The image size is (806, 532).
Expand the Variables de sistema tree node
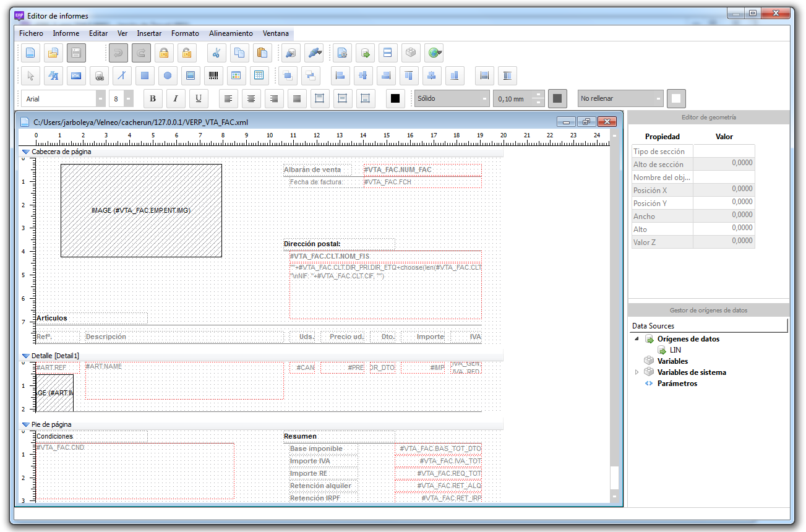[x=637, y=372]
